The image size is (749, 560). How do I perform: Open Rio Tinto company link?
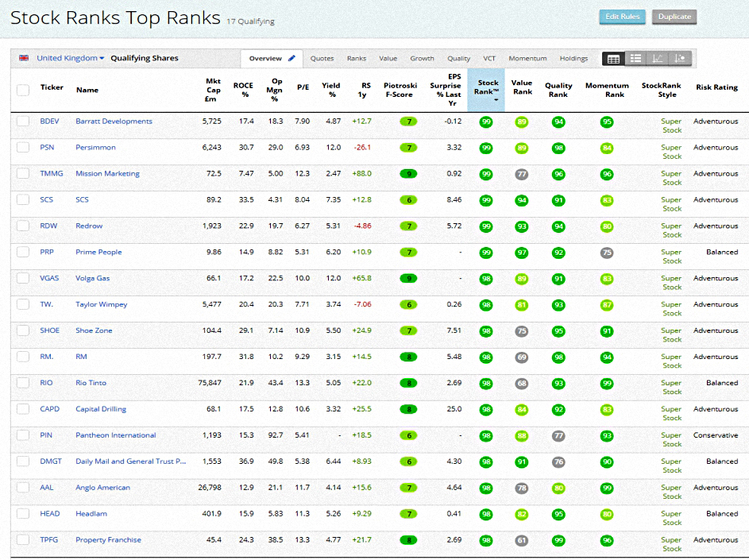point(91,383)
